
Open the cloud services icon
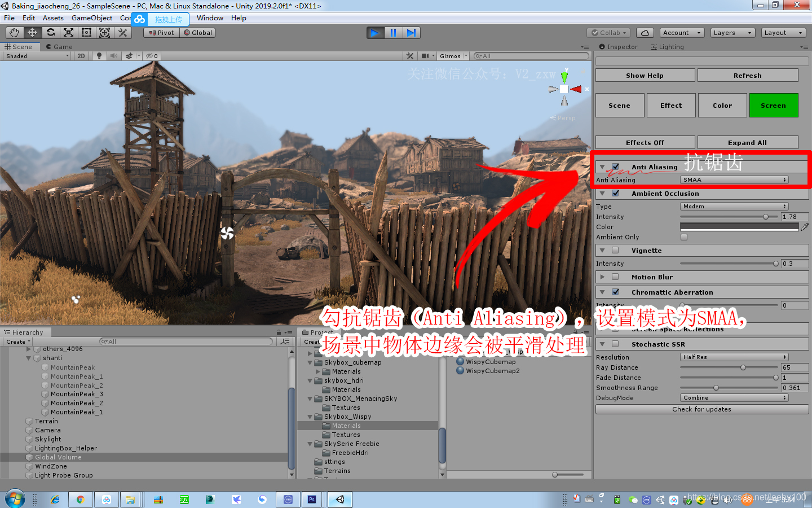[645, 33]
